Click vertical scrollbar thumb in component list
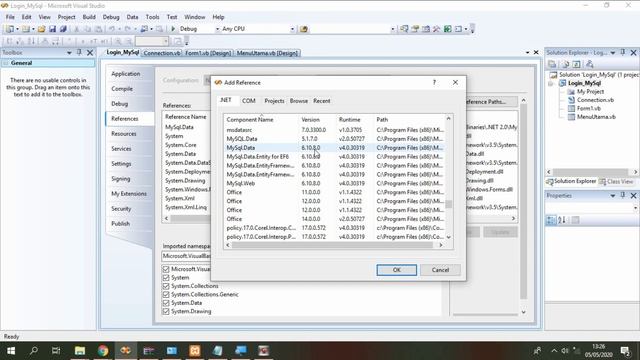640x360 pixels. click(x=449, y=204)
